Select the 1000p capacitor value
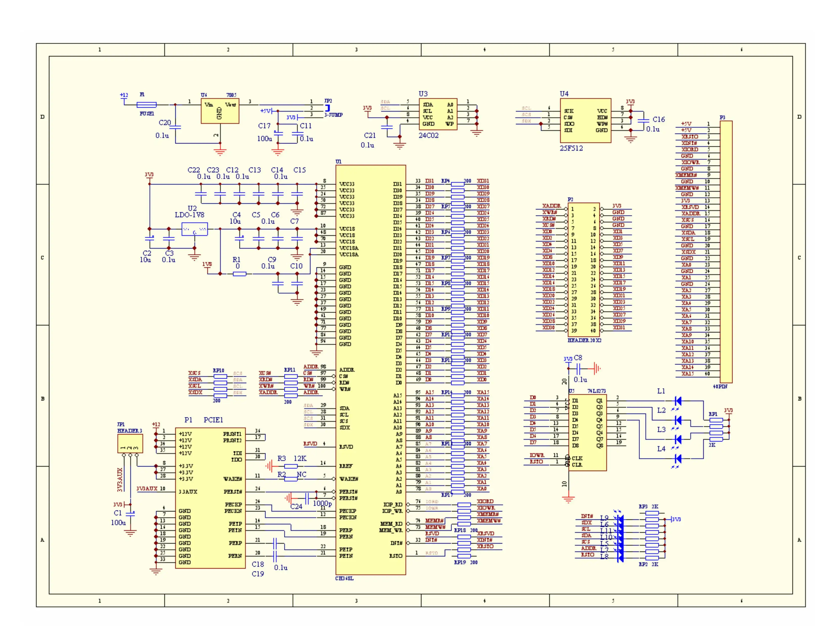The height and width of the screenshot is (644, 834). pos(322,504)
